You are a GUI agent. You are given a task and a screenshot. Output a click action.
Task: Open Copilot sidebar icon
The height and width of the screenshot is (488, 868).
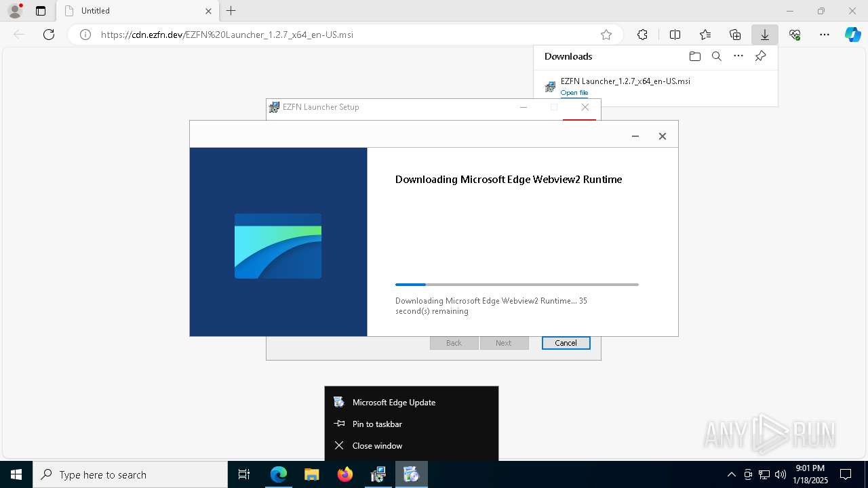[852, 35]
